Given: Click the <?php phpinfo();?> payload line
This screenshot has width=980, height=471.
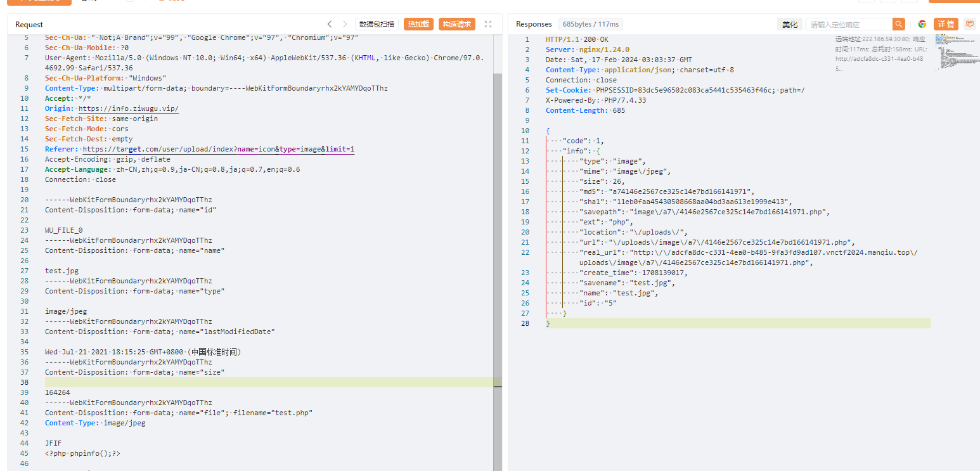Looking at the screenshot, I should tap(82, 453).
